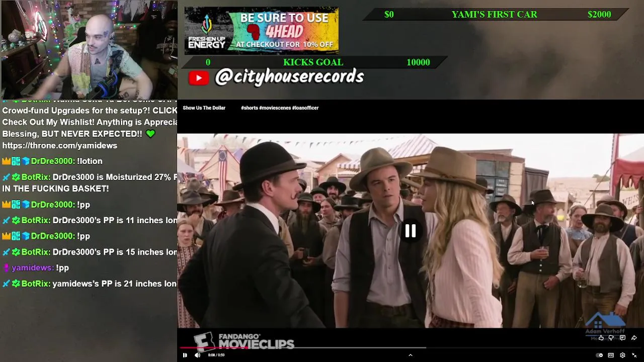The image size is (644, 362).
Task: Open the Freshen Up Energy 4HEAD banner
Action: [x=261, y=30]
